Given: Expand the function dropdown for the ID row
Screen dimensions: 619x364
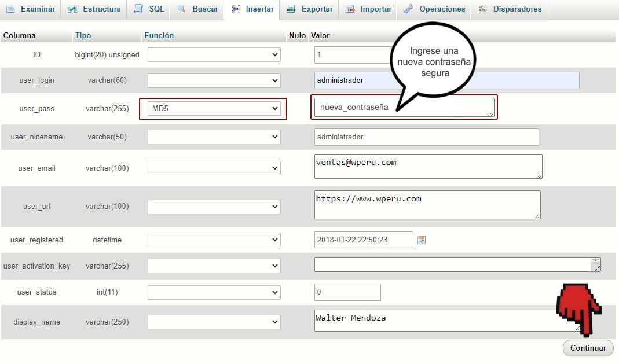Looking at the screenshot, I should (x=214, y=55).
